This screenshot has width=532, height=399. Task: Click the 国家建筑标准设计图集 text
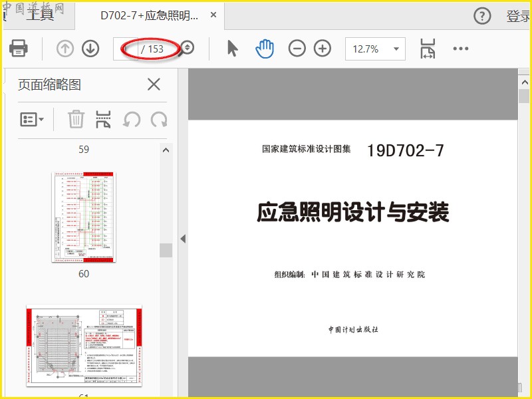[x=306, y=149]
